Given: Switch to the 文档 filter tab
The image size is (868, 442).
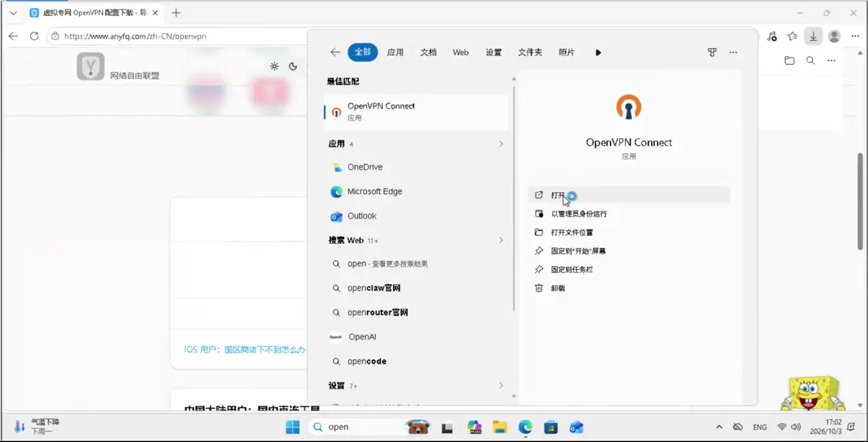Looking at the screenshot, I should coord(428,52).
